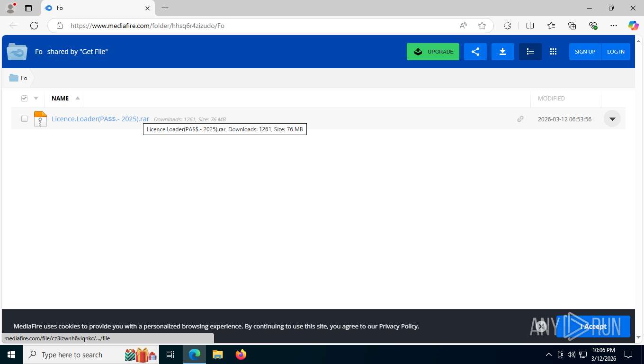The height and width of the screenshot is (364, 644).
Task: View site information lock icon
Action: point(59,26)
